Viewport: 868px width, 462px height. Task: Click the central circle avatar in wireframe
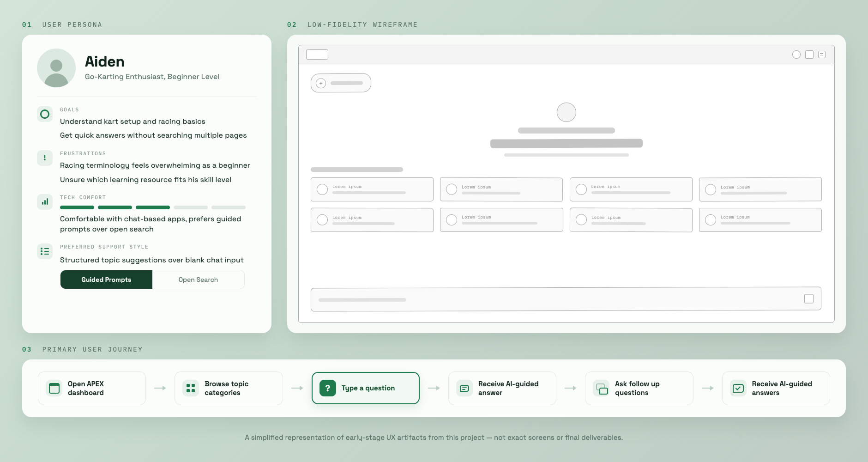(567, 112)
